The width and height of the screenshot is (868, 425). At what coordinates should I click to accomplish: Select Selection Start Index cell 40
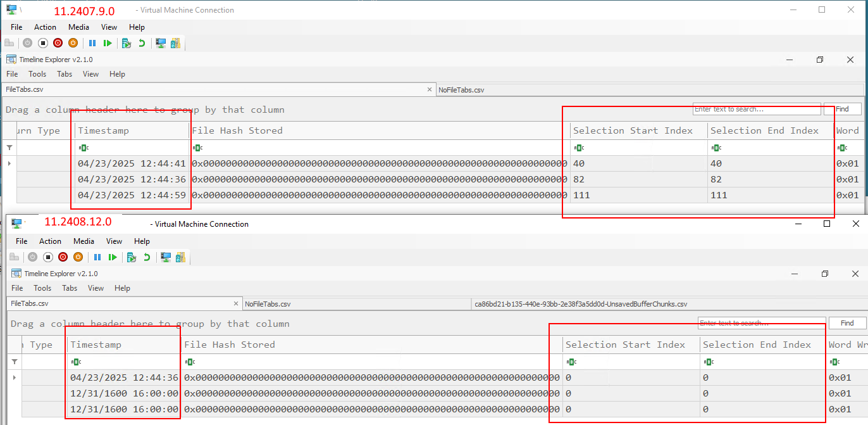639,163
